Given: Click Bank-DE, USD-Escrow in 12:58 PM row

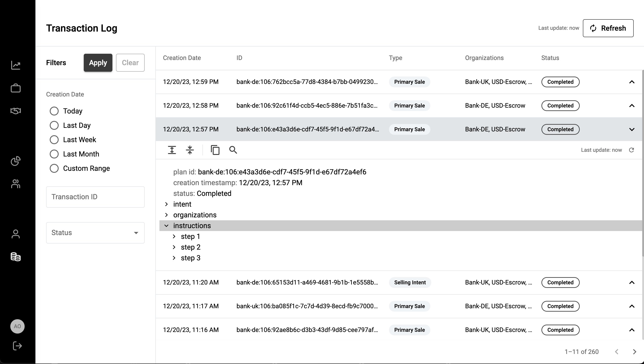Looking at the screenshot, I should (495, 106).
